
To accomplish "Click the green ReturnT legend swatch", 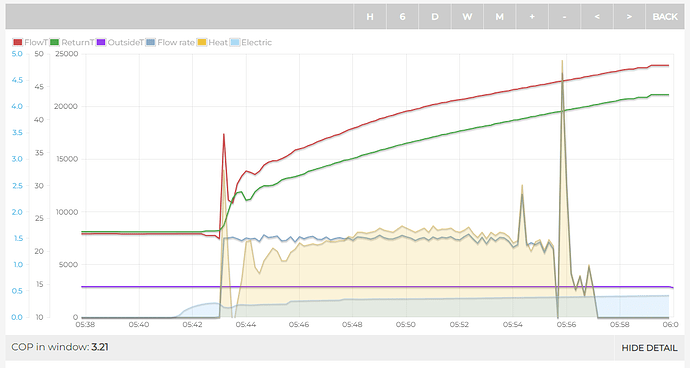I will click(x=55, y=42).
